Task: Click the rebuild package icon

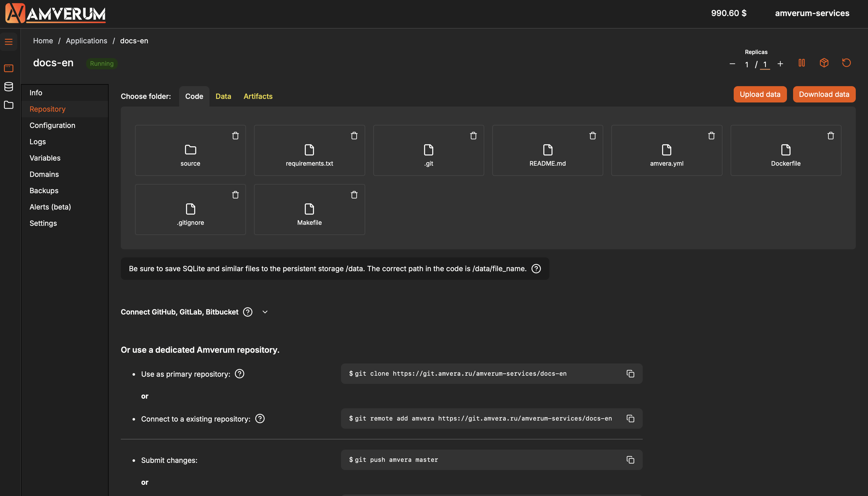Action: coord(824,63)
